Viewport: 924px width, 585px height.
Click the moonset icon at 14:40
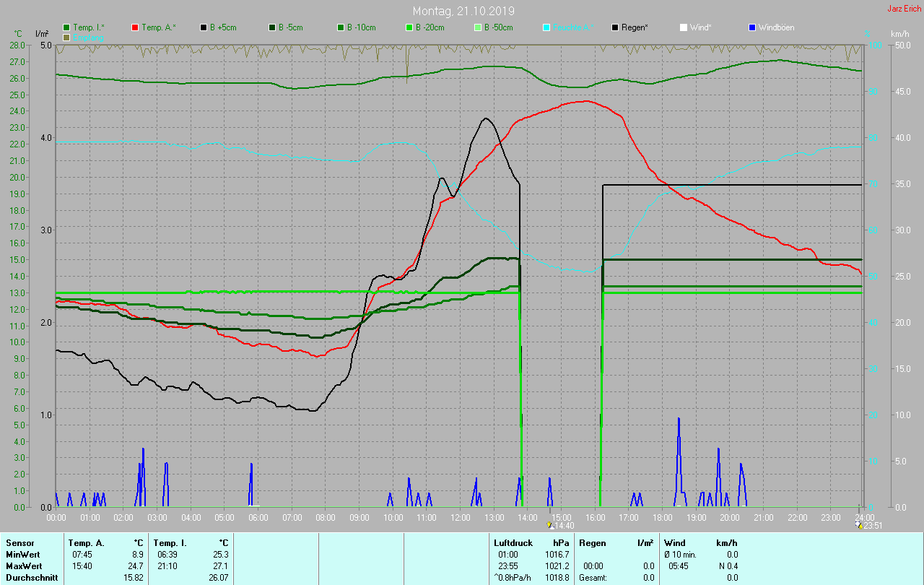(550, 525)
